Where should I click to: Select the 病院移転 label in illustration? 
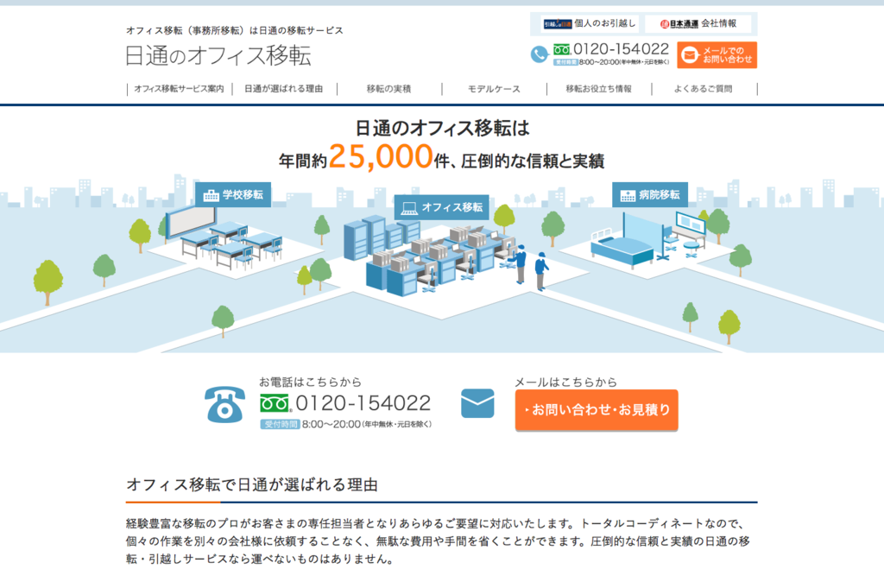(x=650, y=194)
